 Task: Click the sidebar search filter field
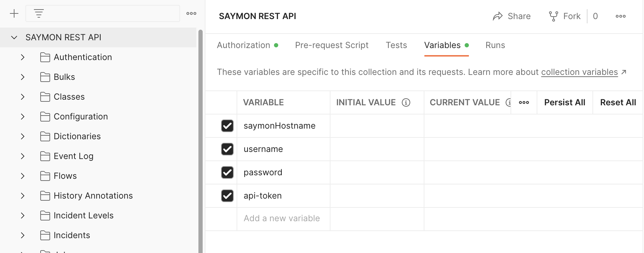[103, 14]
